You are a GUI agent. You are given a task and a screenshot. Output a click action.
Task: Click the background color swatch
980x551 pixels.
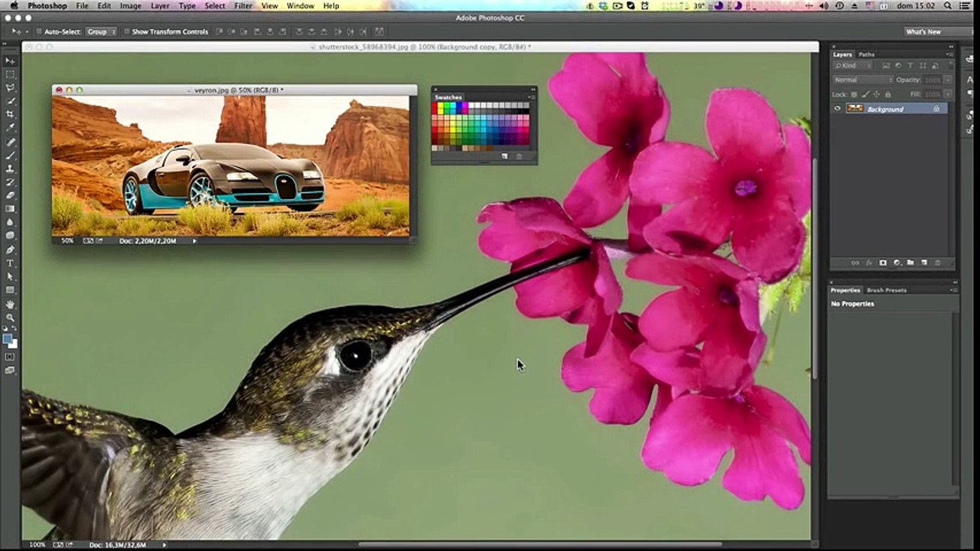13,344
